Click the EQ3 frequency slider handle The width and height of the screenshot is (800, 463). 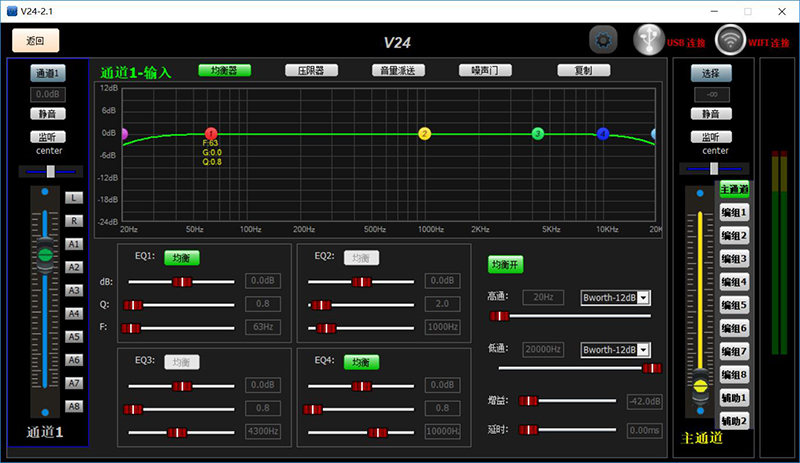177,432
